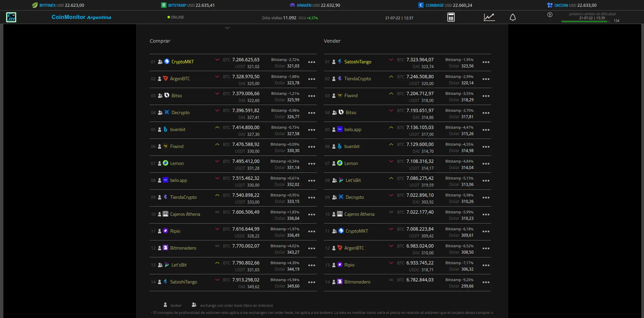Open more options for Bitmonedero in Vender
Screen dimensions: 644x318
(x=486, y=282)
